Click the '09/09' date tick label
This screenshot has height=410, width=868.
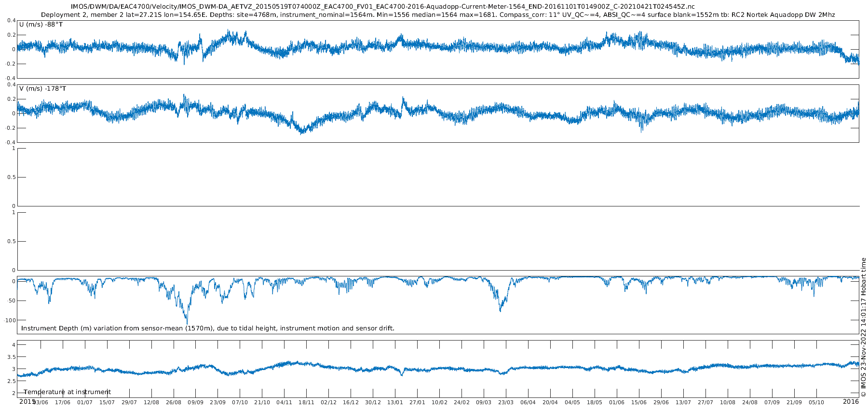coord(196,402)
